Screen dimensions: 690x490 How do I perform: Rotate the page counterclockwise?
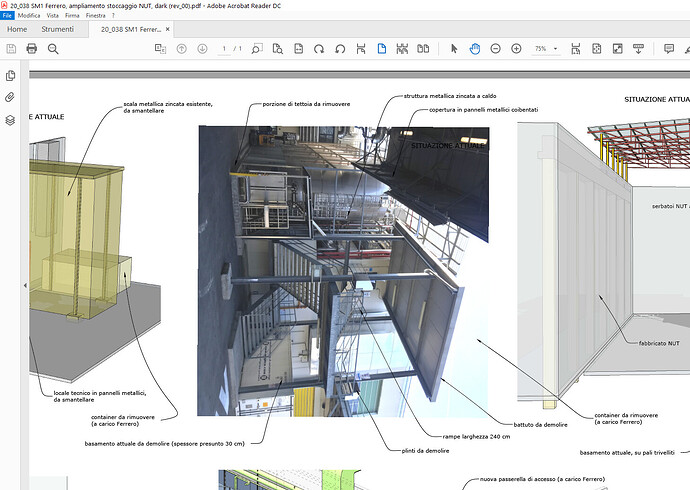point(340,49)
